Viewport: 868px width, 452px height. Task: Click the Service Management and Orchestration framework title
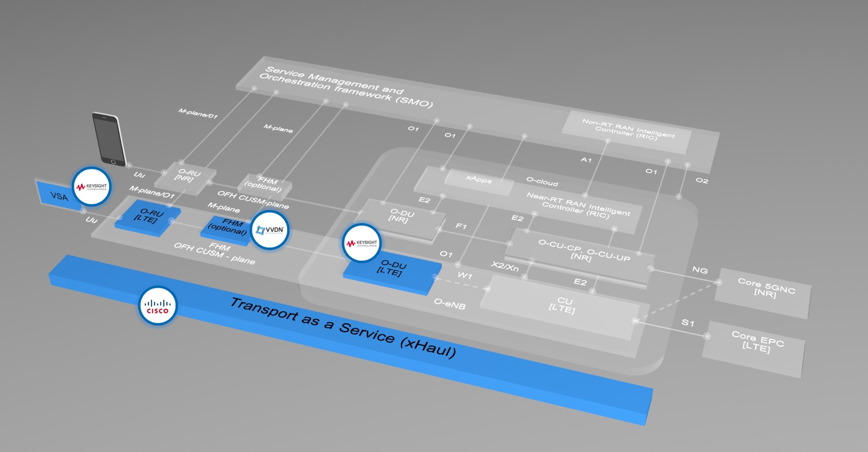click(x=346, y=87)
